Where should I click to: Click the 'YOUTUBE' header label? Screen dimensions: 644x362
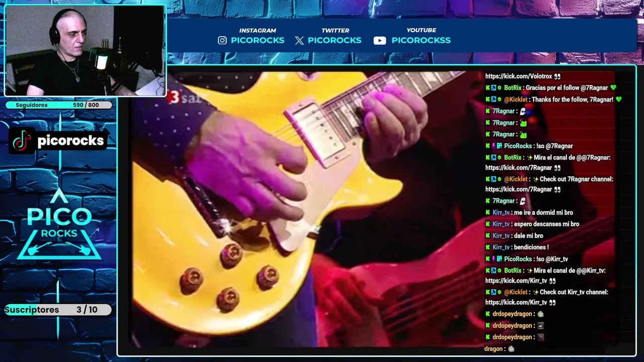(x=421, y=31)
